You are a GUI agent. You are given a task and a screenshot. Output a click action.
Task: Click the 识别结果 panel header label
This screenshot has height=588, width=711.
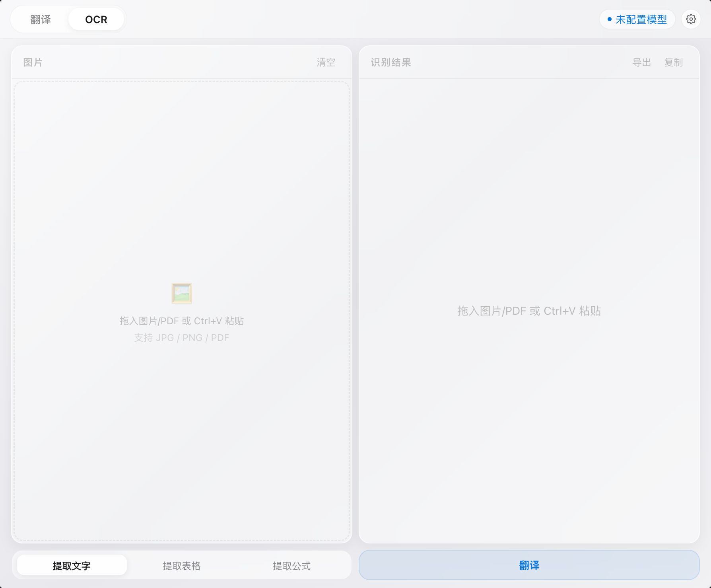[x=391, y=62]
